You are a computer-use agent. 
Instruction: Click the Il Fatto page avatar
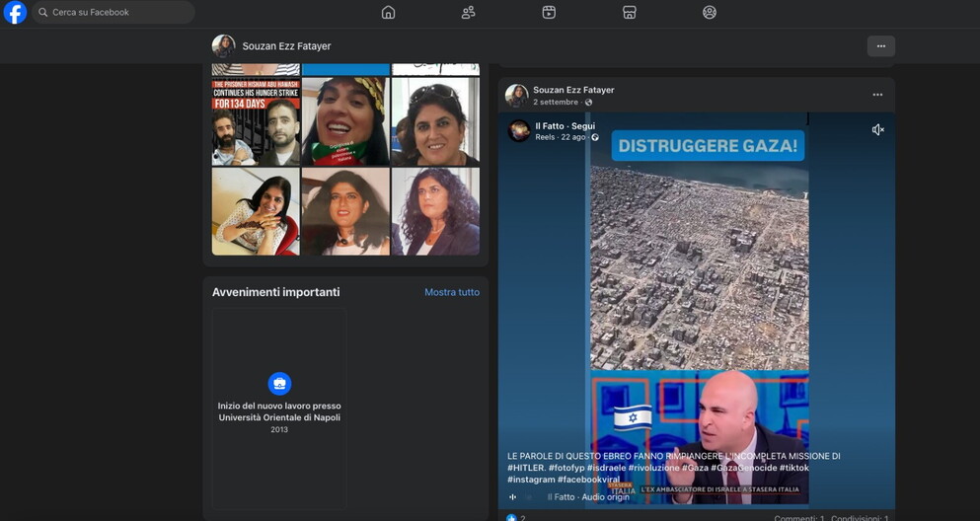pyautogui.click(x=519, y=131)
